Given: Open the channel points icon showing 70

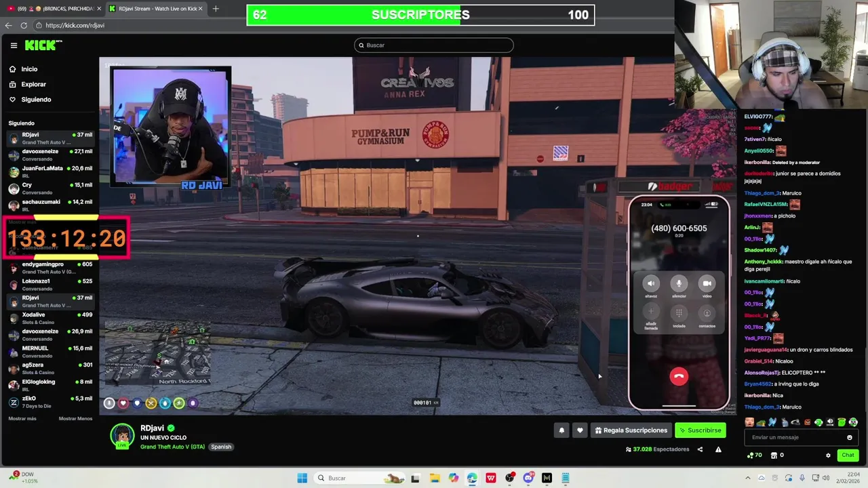Looking at the screenshot, I should (x=754, y=455).
